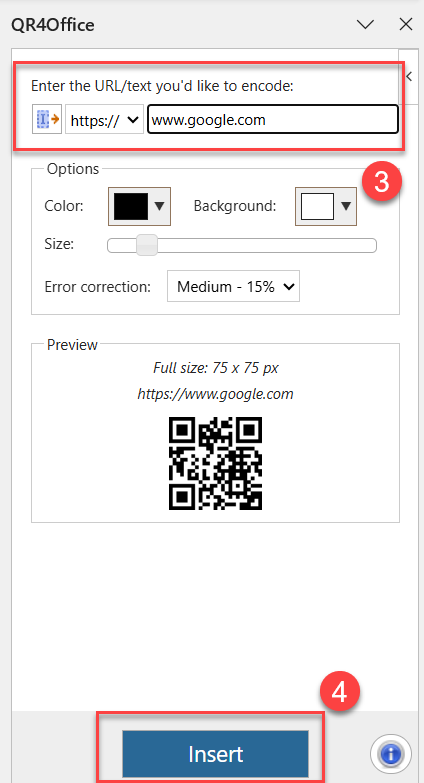Click the www.google.com URL text field
The width and height of the screenshot is (424, 783).
pos(273,119)
